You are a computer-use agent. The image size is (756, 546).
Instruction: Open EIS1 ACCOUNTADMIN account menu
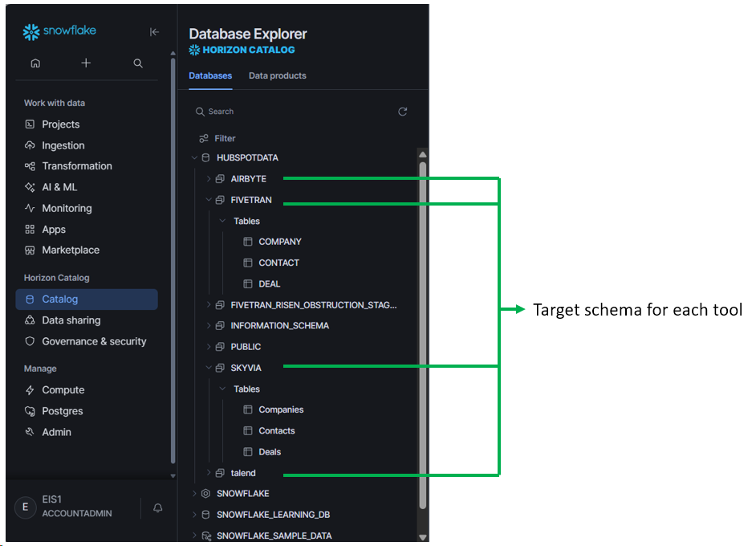point(77,507)
